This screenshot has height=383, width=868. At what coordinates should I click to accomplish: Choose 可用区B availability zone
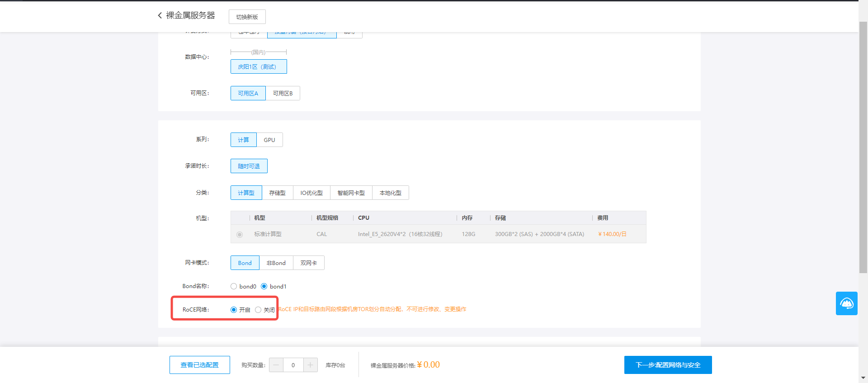[283, 93]
